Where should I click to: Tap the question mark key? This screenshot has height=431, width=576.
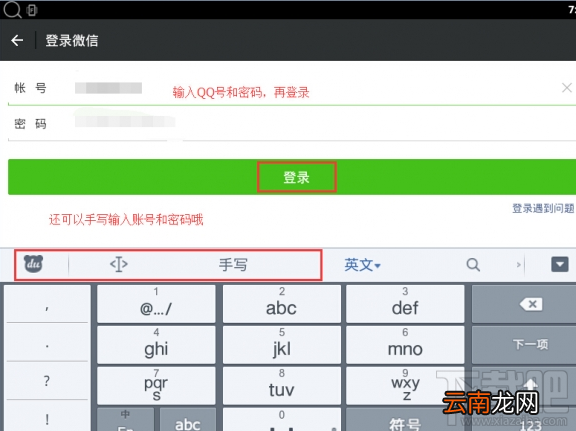pos(47,381)
